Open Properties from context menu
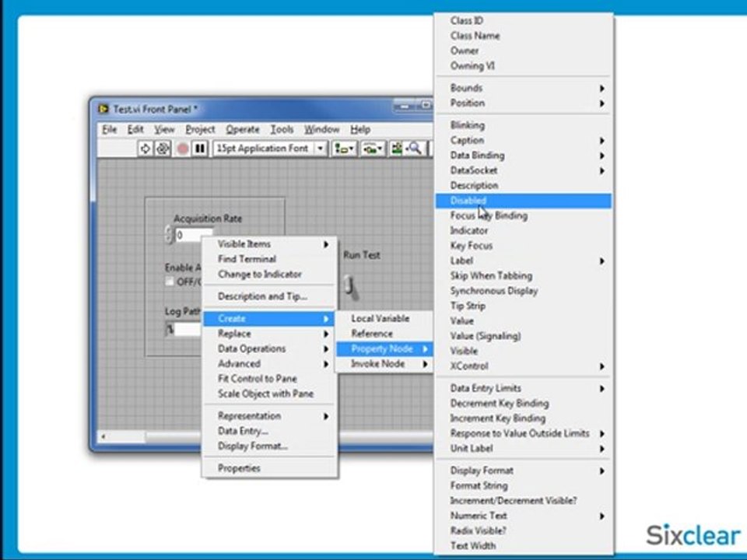Viewport: 747px width, 560px height. coord(270,468)
